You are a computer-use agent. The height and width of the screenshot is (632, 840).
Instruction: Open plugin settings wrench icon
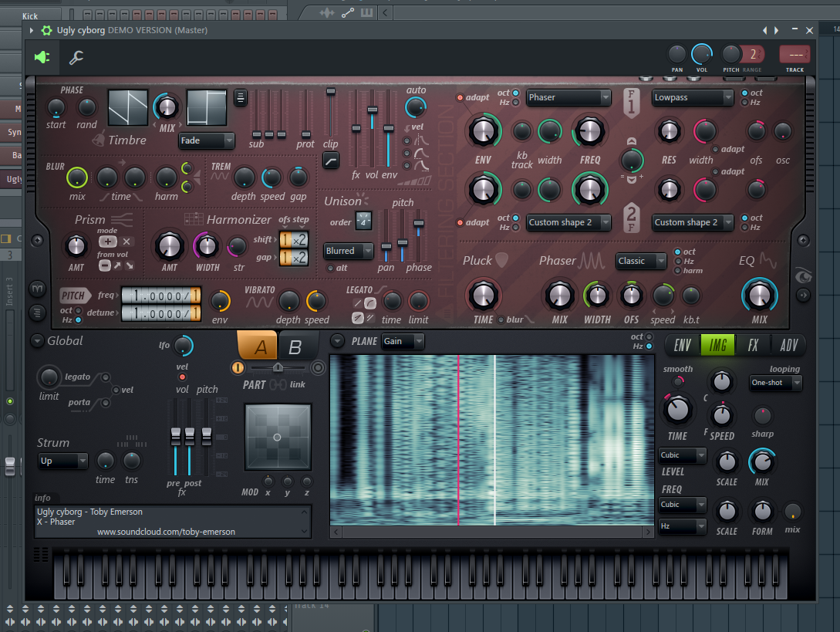click(x=76, y=57)
